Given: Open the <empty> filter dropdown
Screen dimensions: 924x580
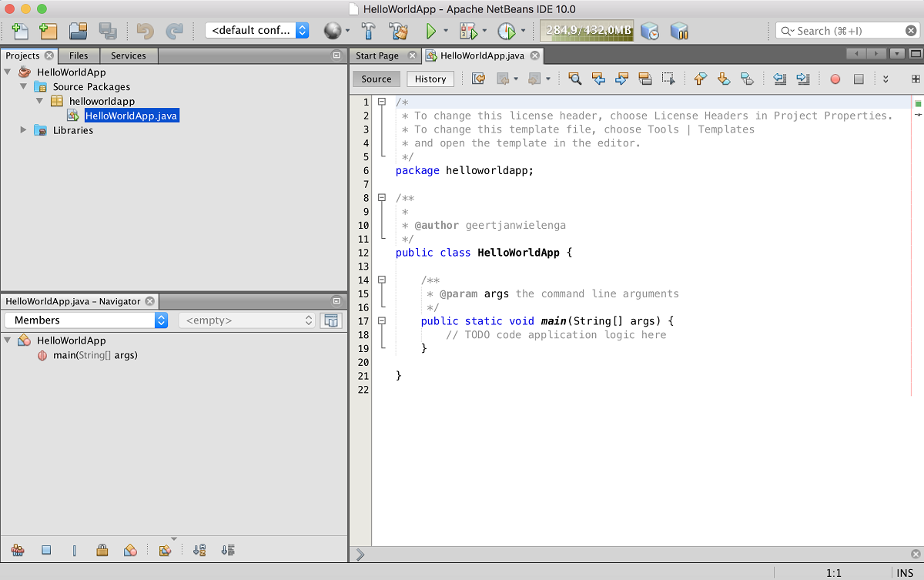Looking at the screenshot, I should tap(247, 320).
